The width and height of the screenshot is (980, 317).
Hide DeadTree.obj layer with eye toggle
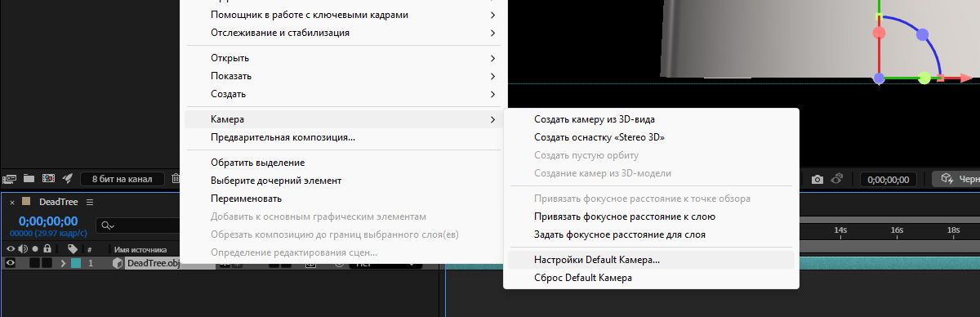pos(10,263)
